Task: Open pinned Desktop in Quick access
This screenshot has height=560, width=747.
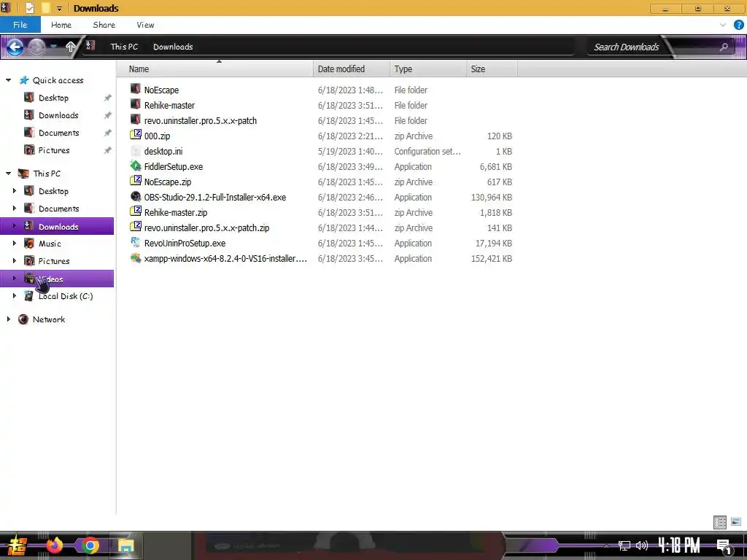Action: [53, 98]
